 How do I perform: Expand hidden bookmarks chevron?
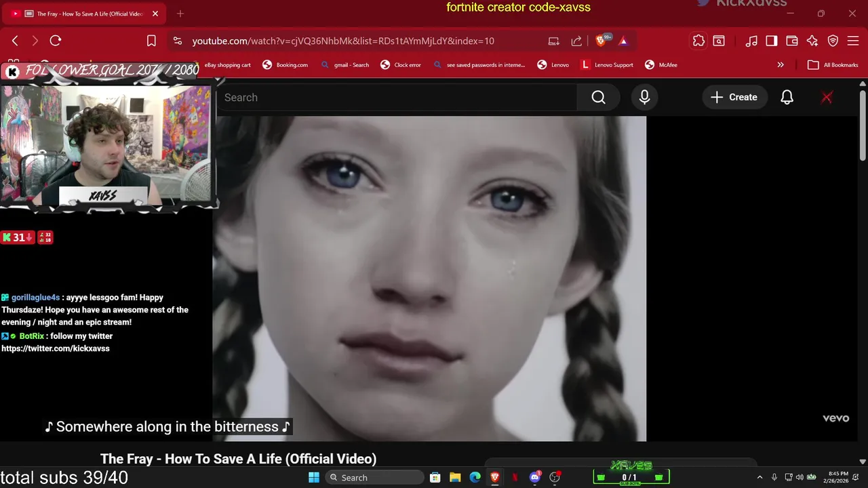[781, 65]
